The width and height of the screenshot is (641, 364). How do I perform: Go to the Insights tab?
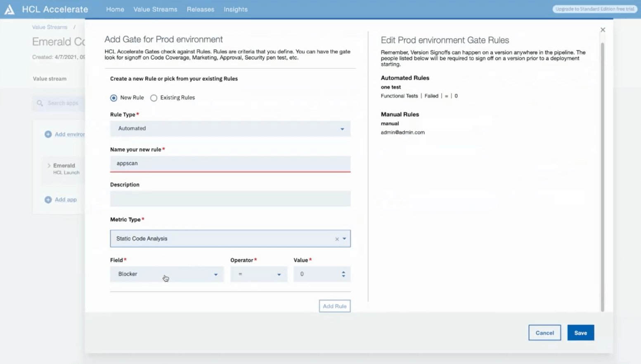click(x=235, y=9)
